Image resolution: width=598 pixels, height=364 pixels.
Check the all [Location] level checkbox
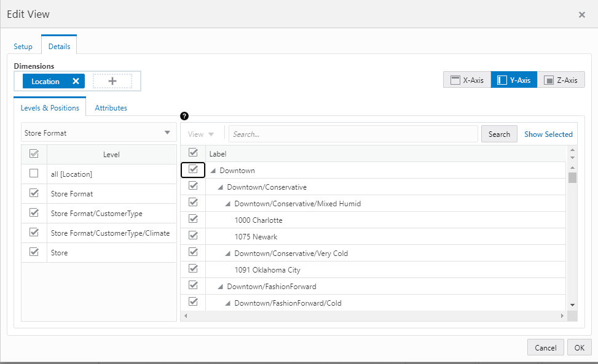[34, 173]
